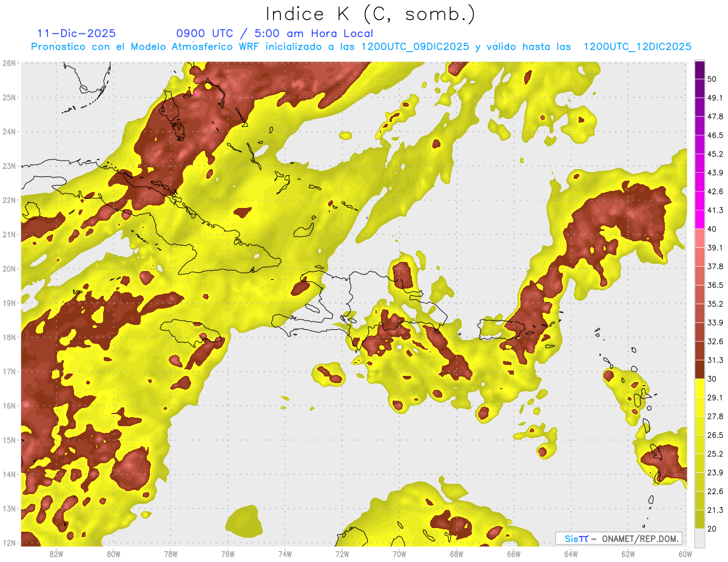The height and width of the screenshot is (562, 728).
Task: Click the "27.8" colorbar label
Action: (x=715, y=416)
